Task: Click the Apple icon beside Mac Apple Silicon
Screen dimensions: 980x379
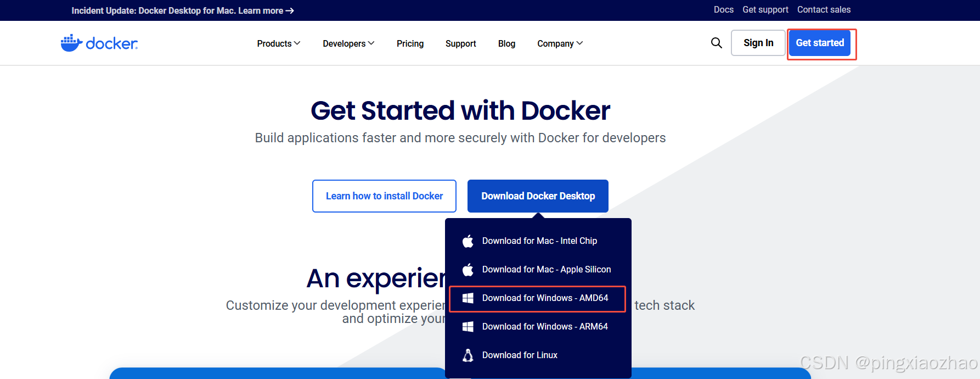Action: click(468, 270)
